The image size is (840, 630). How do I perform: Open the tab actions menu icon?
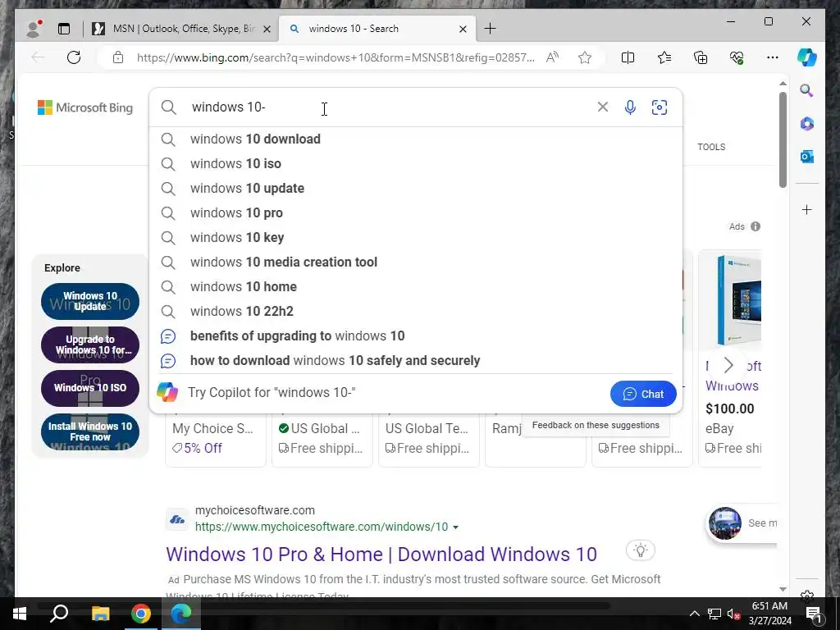point(64,29)
